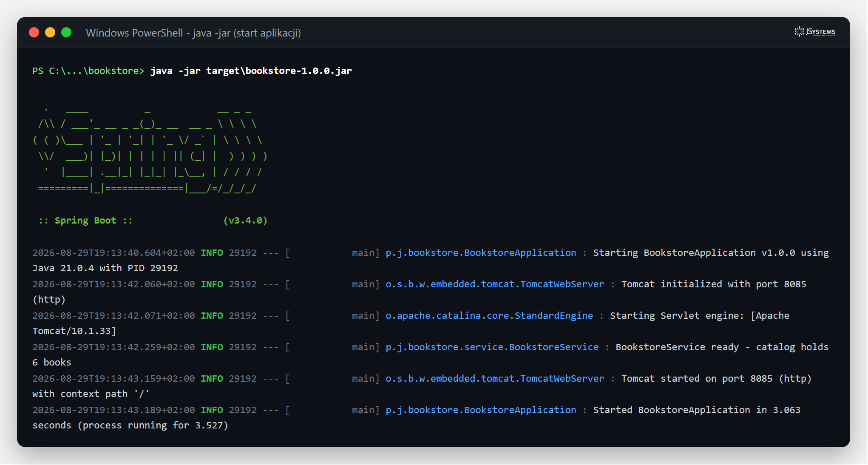Click 'Started BookstoreApplication in 3.063' message
The height and width of the screenshot is (465, 868).
tap(697, 410)
